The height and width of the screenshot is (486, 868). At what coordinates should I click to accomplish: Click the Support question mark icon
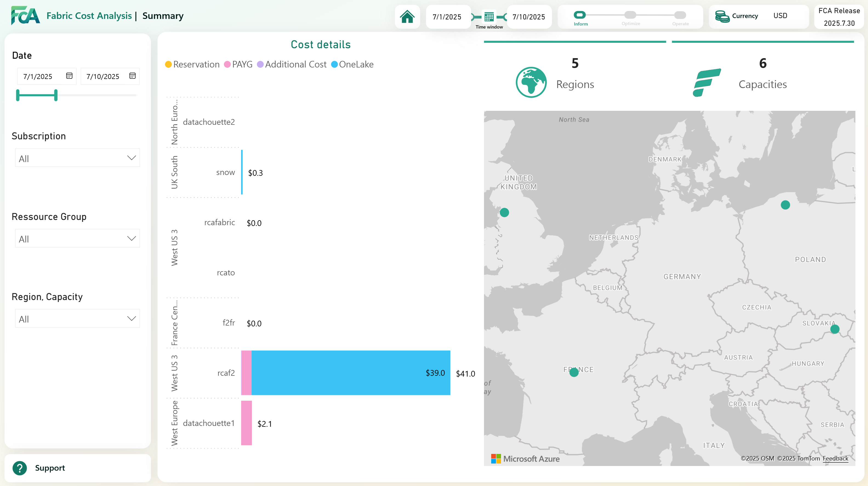tap(19, 468)
